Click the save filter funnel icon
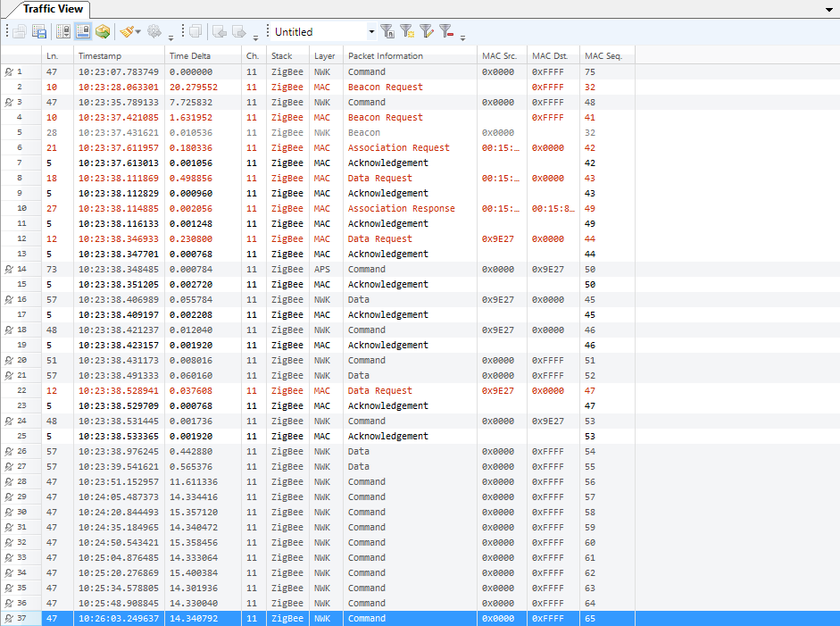Viewport: 840px width, 626px height. click(x=387, y=31)
